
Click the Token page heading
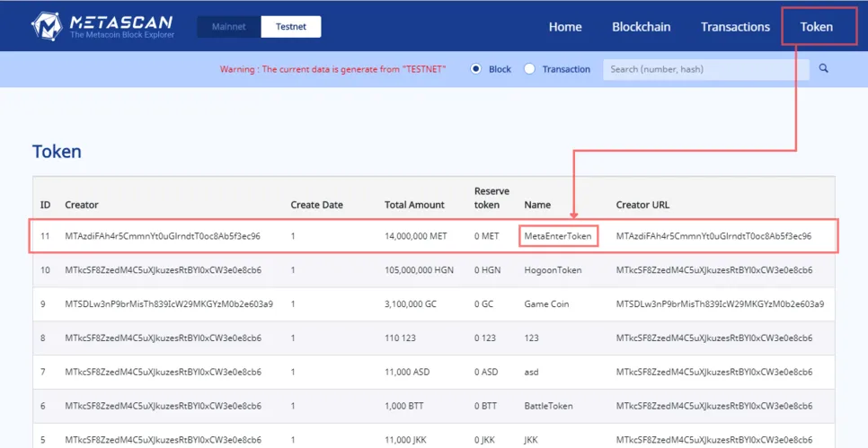pos(57,151)
